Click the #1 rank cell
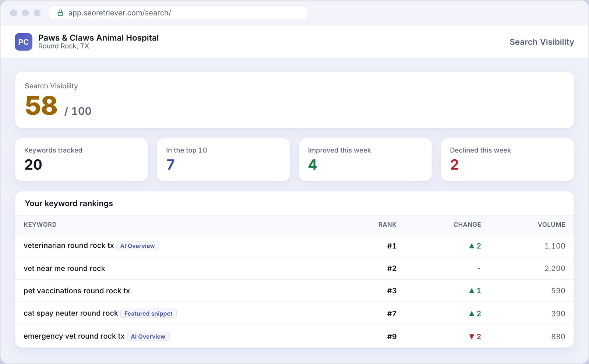Image resolution: width=589 pixels, height=364 pixels. pos(392,246)
